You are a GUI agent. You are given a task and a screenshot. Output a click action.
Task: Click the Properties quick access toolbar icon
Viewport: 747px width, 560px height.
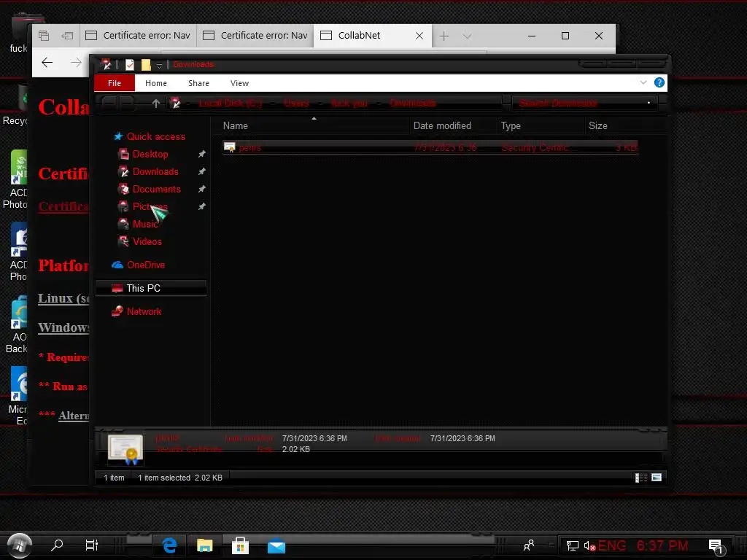click(130, 64)
